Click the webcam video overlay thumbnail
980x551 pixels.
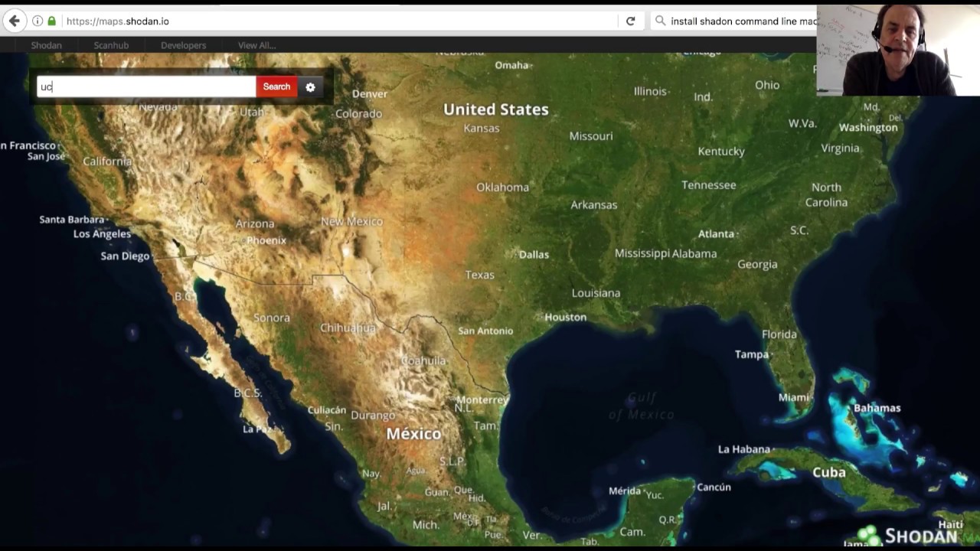click(x=897, y=51)
